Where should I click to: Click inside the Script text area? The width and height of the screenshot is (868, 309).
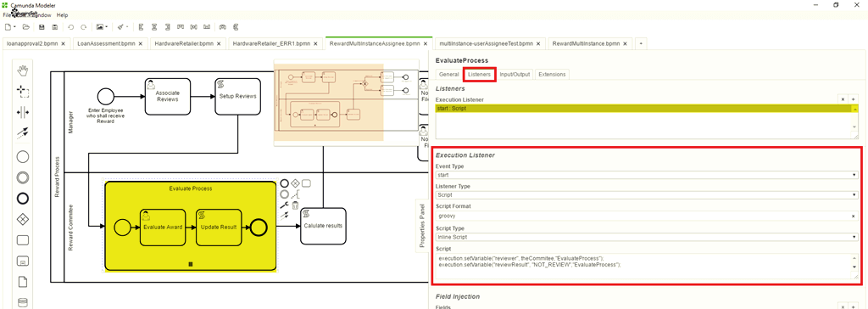coord(647,266)
